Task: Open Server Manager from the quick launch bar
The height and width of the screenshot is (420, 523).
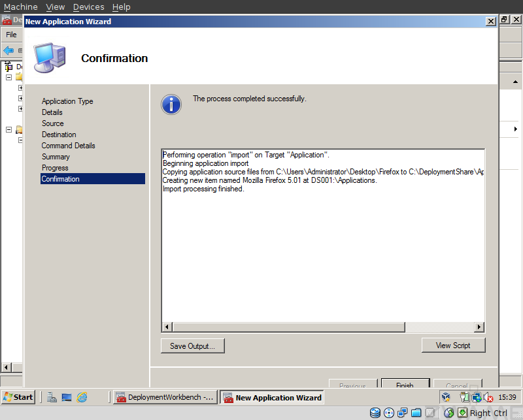Action: coord(52,397)
